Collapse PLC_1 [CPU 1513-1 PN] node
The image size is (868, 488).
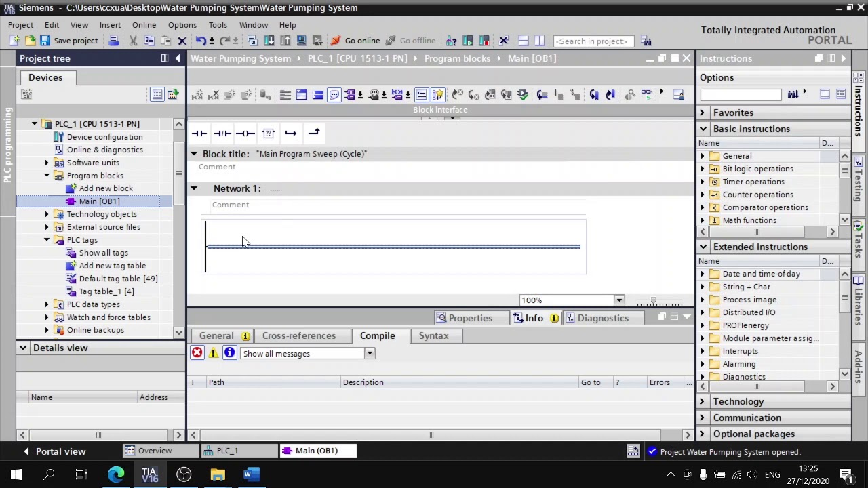click(x=34, y=124)
